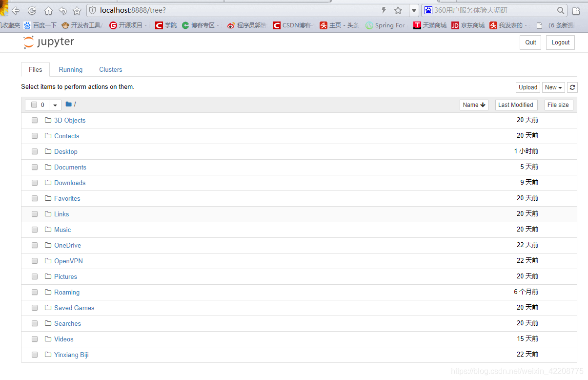Switch to the Files tab
The image size is (588, 380).
36,69
